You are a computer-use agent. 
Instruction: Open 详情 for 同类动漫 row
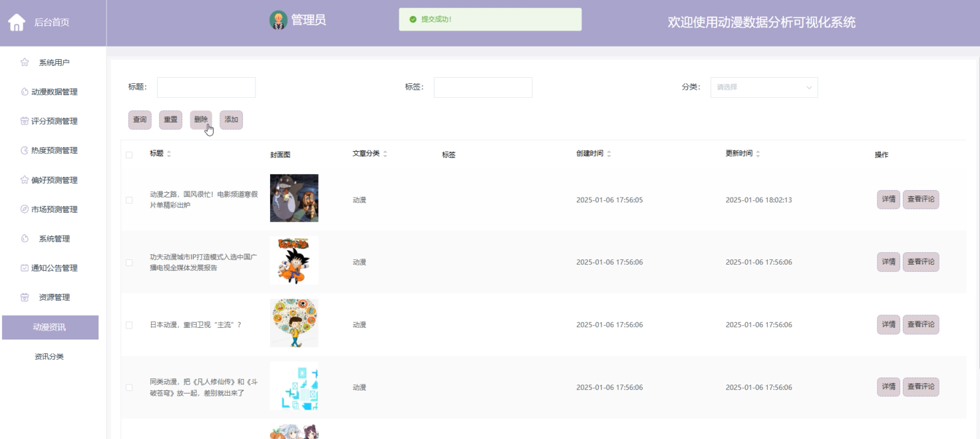coord(888,387)
